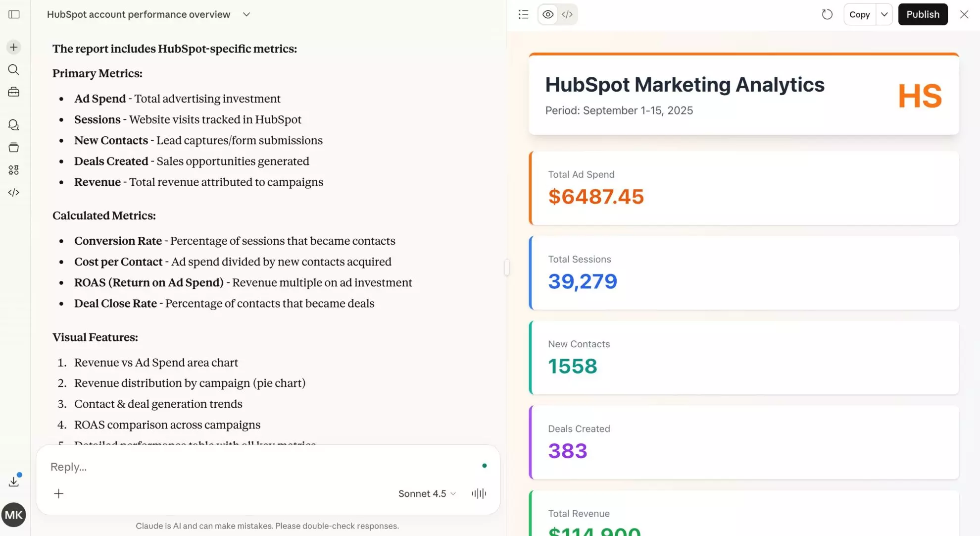Open the artifacts drawer icon

coord(13,147)
